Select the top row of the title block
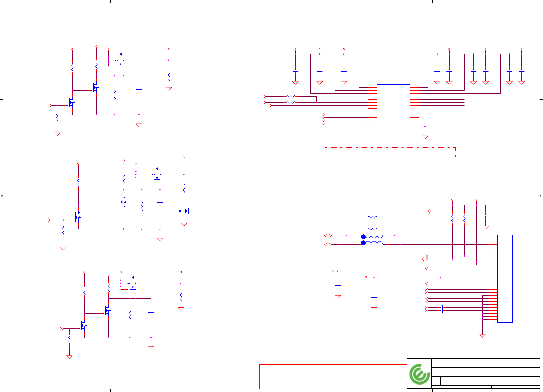This screenshot has height=392, width=543. coord(486,363)
